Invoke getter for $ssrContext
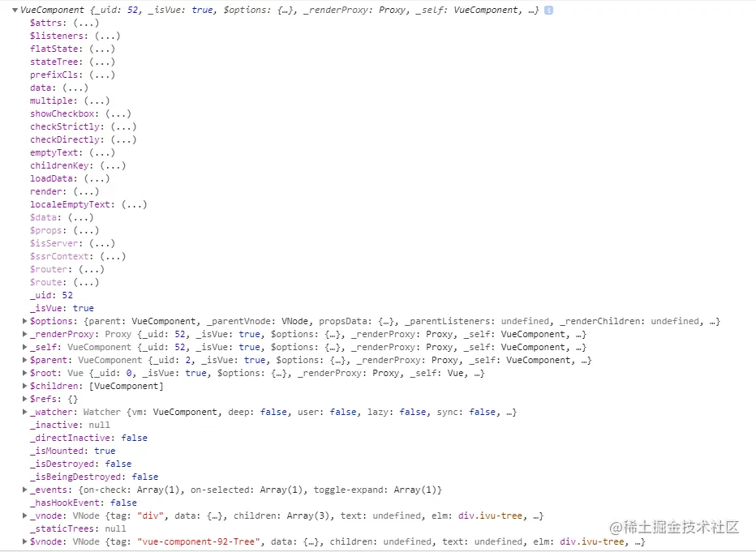756x552 pixels. tap(113, 257)
